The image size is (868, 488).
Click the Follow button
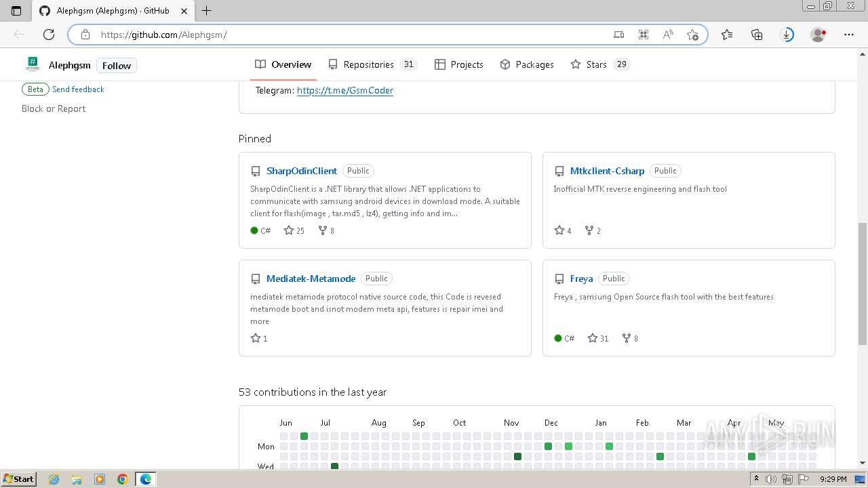[x=117, y=66]
